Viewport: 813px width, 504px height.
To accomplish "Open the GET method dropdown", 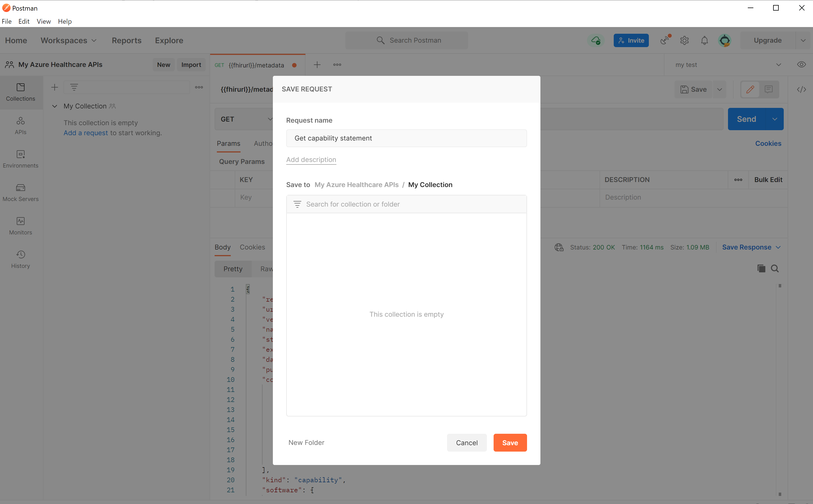I will 247,119.
